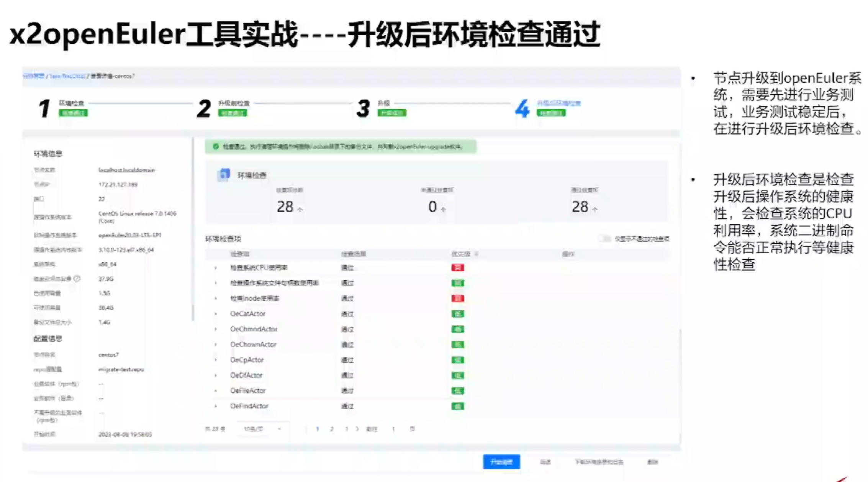Image resolution: width=868 pixels, height=482 pixels.
Task: Open the help icon beside disk space total
Action: pyautogui.click(x=77, y=279)
